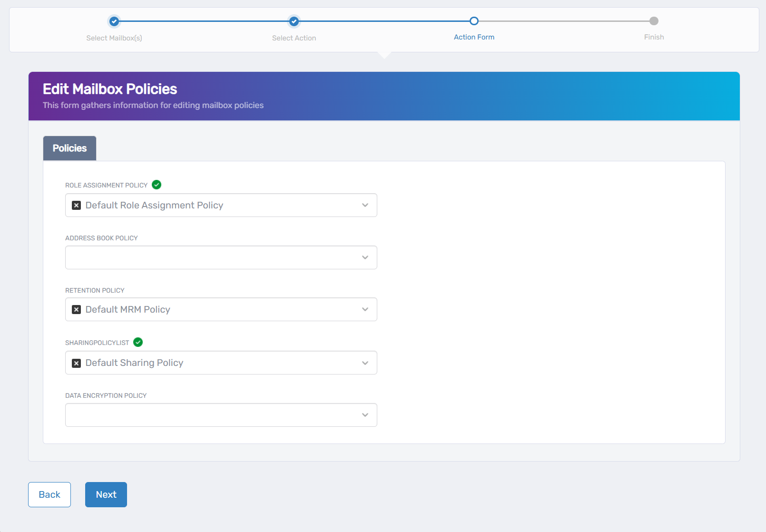Remove the Default MRM Policy tag
The height and width of the screenshot is (532, 766).
pyautogui.click(x=77, y=309)
